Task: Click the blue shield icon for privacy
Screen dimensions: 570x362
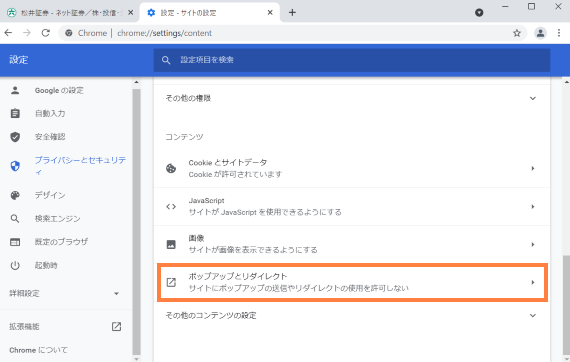Action: (15, 166)
